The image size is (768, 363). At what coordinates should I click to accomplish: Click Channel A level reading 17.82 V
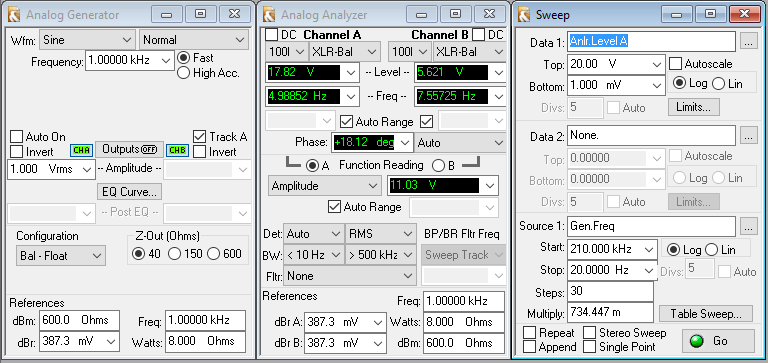pos(304,73)
